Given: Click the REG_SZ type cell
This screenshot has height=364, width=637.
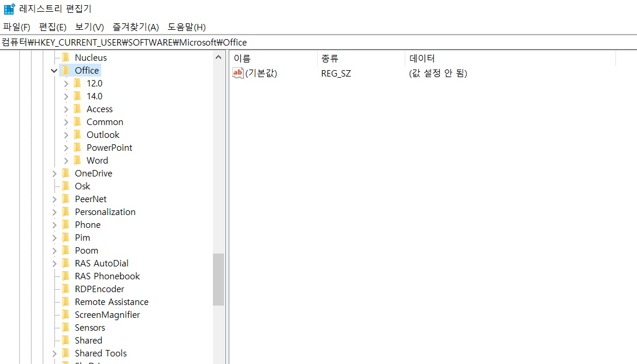Looking at the screenshot, I should coord(336,74).
